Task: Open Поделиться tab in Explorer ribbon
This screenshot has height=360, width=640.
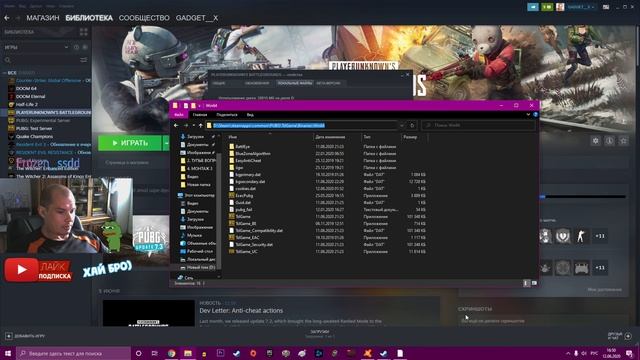Action: tap(227, 115)
